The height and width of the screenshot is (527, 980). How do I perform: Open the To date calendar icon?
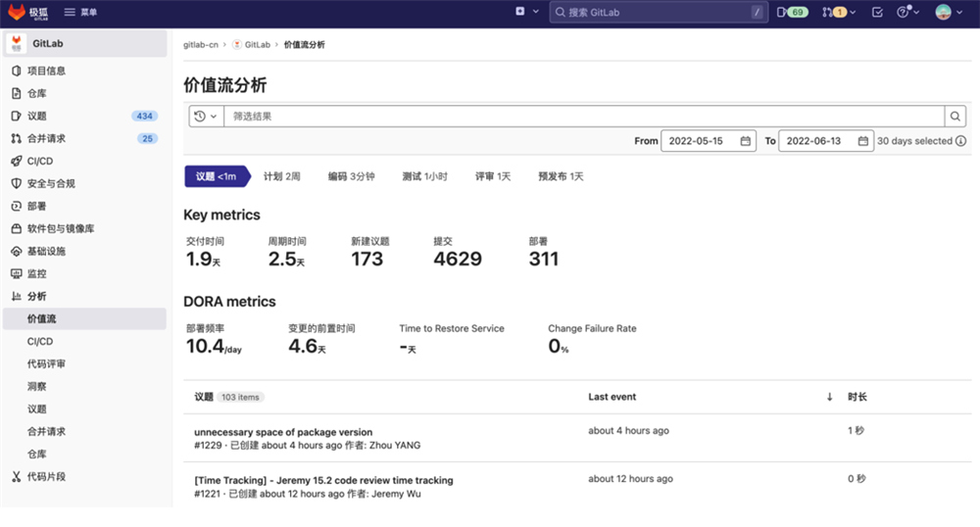[x=863, y=141]
